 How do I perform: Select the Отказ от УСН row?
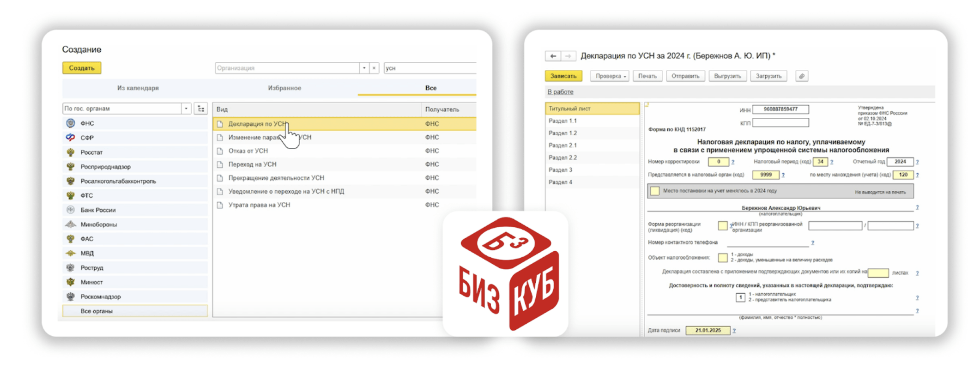(345, 151)
